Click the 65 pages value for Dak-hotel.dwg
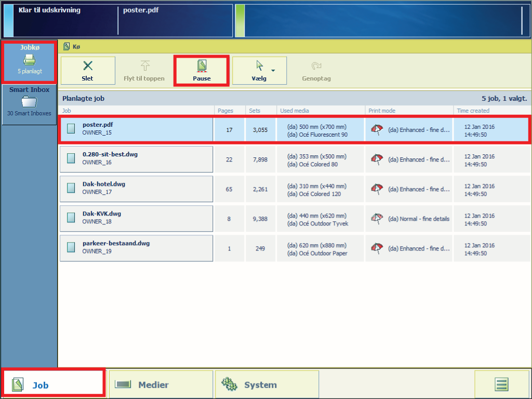 pyautogui.click(x=229, y=189)
